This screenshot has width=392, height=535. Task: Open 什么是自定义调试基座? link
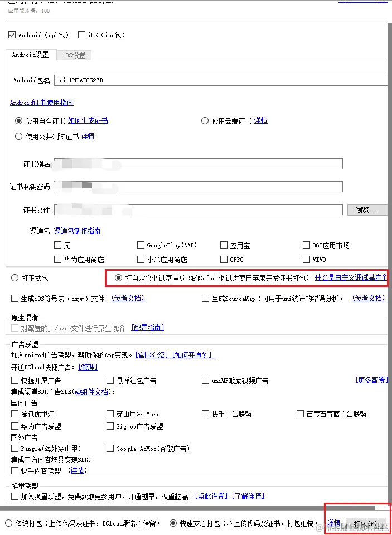[x=351, y=278]
